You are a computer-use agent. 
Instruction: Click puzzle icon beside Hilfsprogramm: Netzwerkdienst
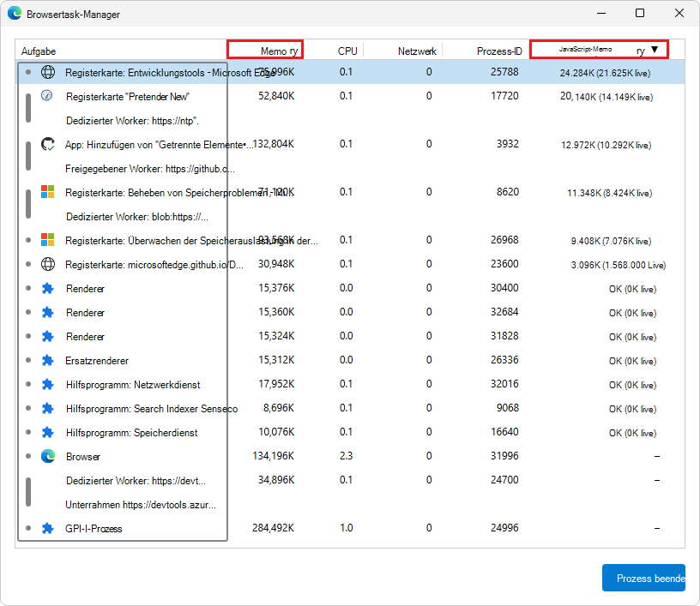click(x=48, y=384)
